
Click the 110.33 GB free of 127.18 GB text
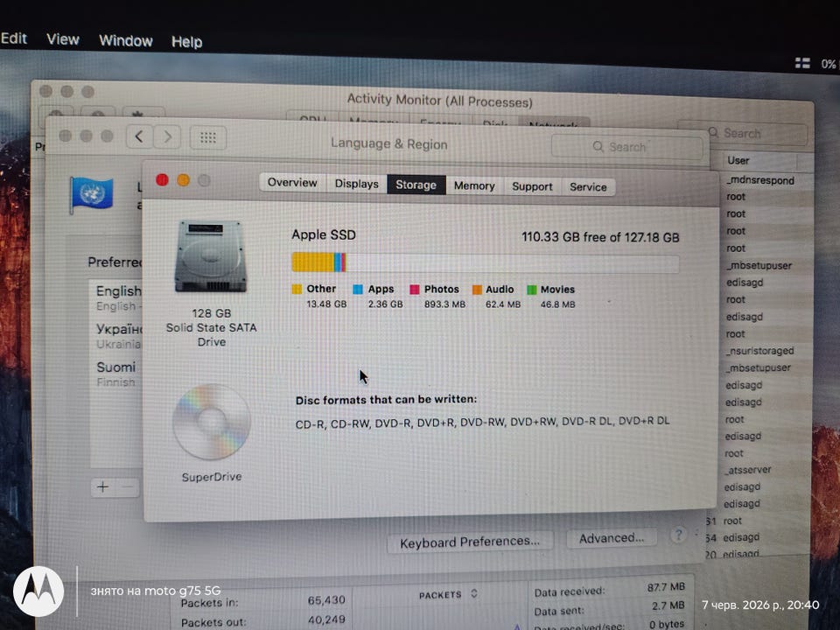[600, 237]
